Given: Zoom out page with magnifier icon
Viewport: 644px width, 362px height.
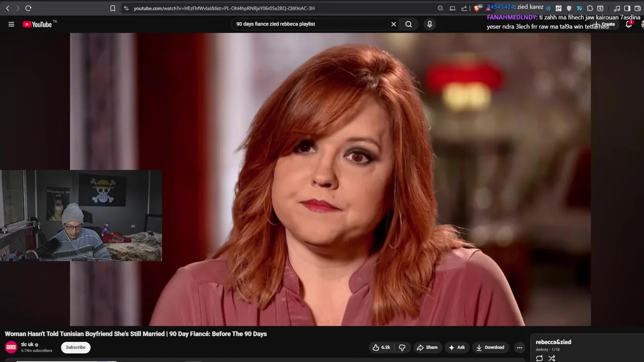Looking at the screenshot, I should coord(440,9).
